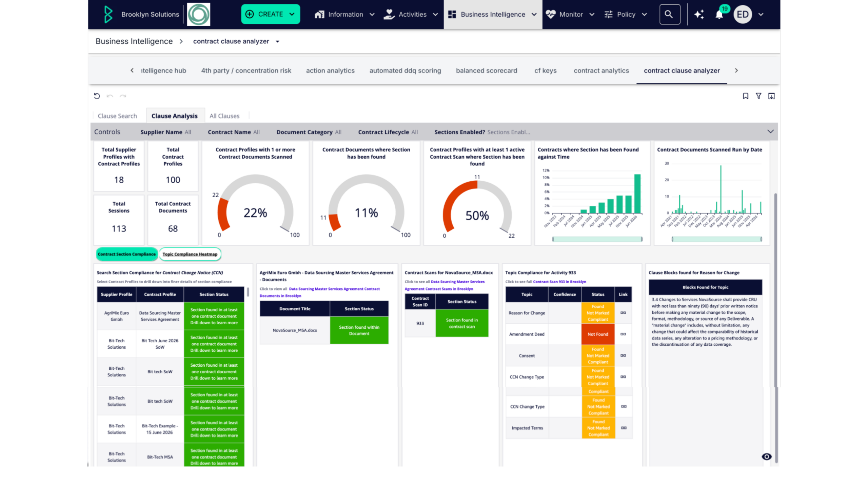Open the AI sparkle assistant icon

(x=699, y=14)
